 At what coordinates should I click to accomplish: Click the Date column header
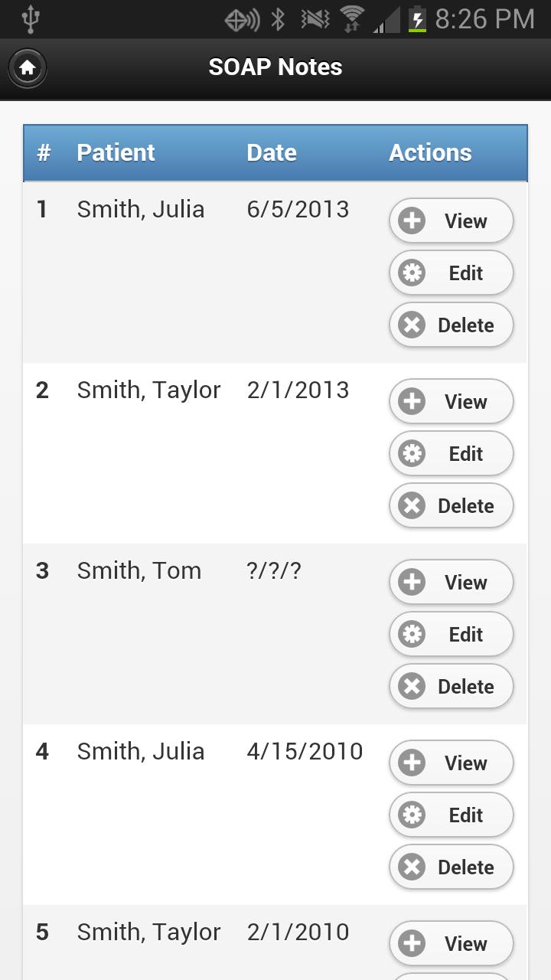pyautogui.click(x=272, y=153)
